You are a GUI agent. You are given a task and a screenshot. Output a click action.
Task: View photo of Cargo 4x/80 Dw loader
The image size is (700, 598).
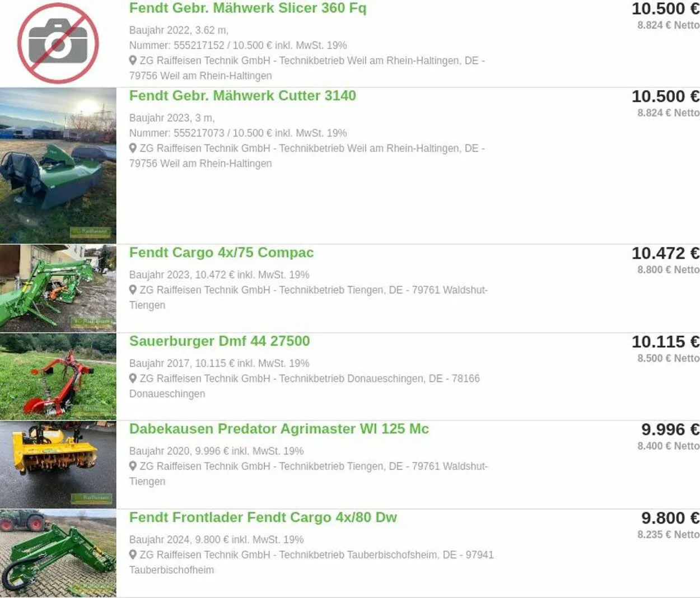58,553
